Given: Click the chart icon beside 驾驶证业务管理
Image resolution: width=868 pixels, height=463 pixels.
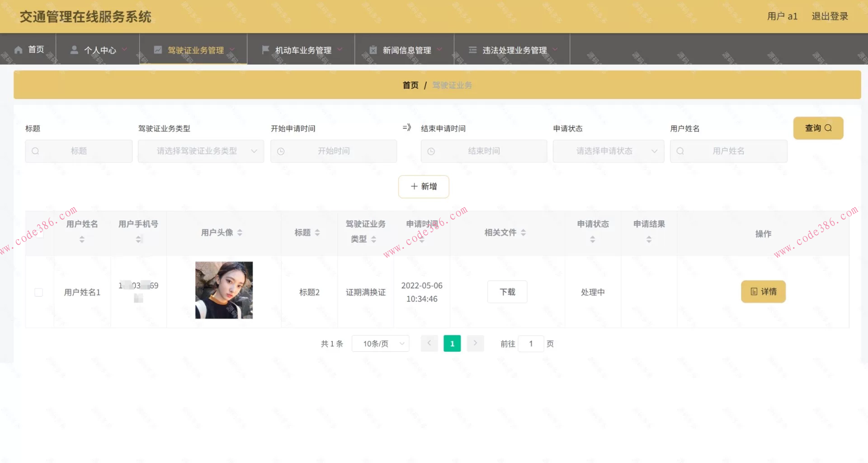Looking at the screenshot, I should (158, 50).
